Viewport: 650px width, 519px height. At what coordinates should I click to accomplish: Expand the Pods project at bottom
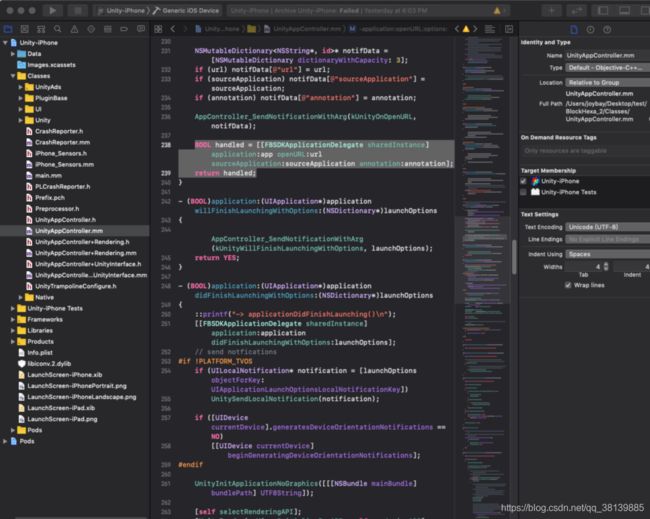tap(5, 441)
